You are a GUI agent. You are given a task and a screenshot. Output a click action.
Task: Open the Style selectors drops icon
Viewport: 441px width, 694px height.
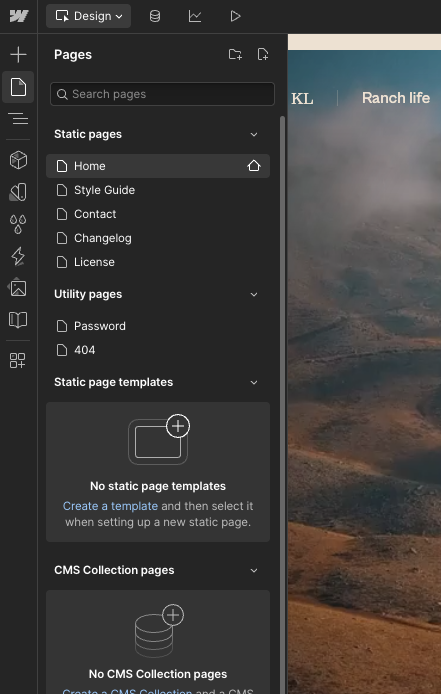[x=18, y=224]
